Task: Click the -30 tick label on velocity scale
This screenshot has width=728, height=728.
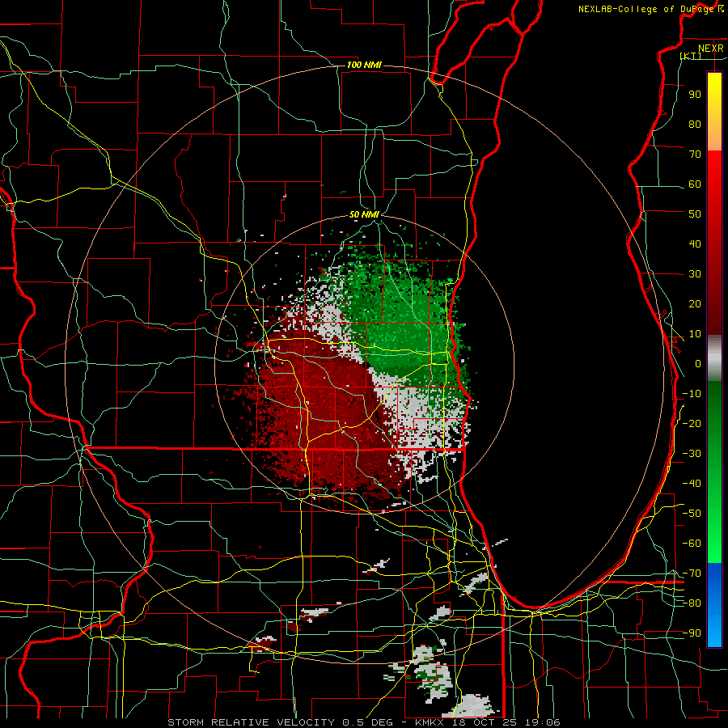Action: tap(692, 454)
